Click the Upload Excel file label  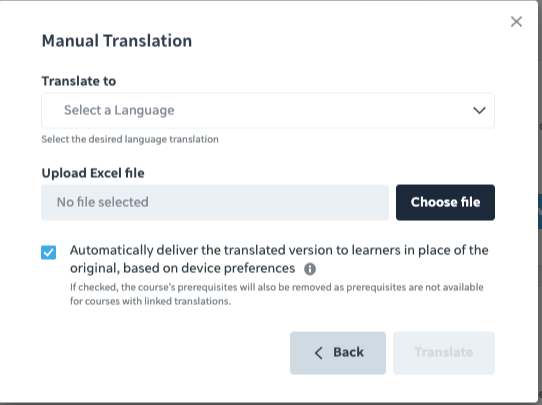(93, 173)
